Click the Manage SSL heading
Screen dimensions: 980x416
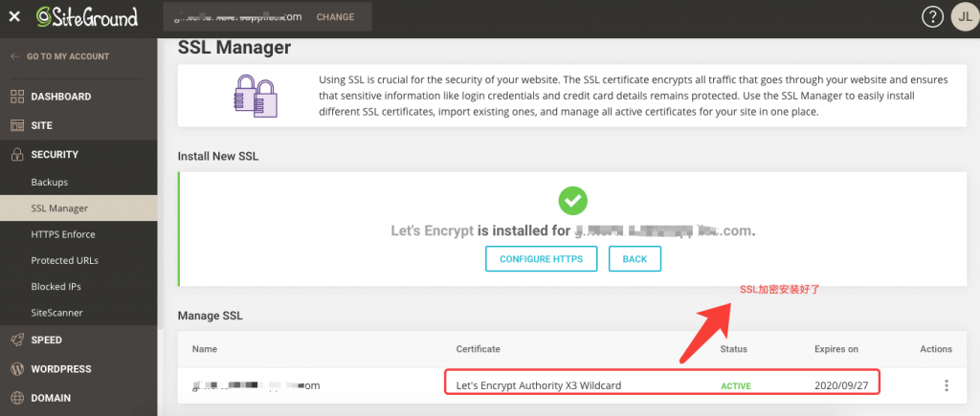pyautogui.click(x=210, y=316)
